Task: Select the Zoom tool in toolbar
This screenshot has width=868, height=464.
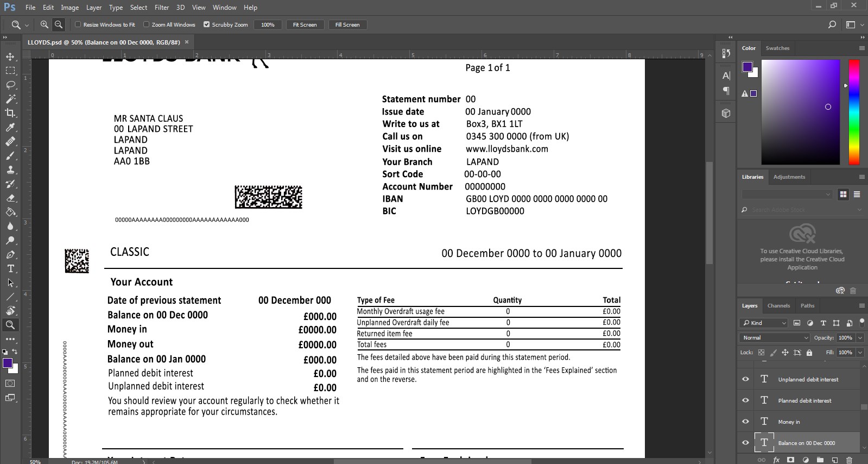Action: 10,325
